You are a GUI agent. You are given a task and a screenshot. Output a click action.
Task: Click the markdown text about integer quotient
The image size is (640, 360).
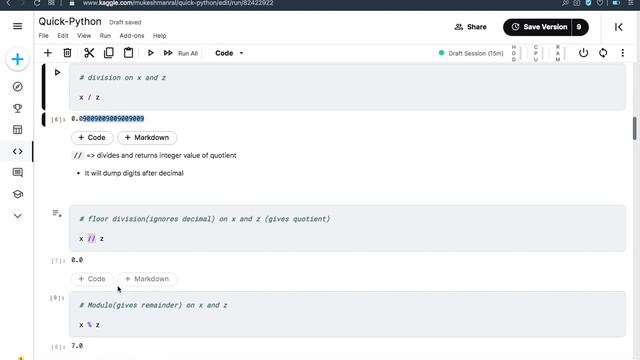point(154,156)
